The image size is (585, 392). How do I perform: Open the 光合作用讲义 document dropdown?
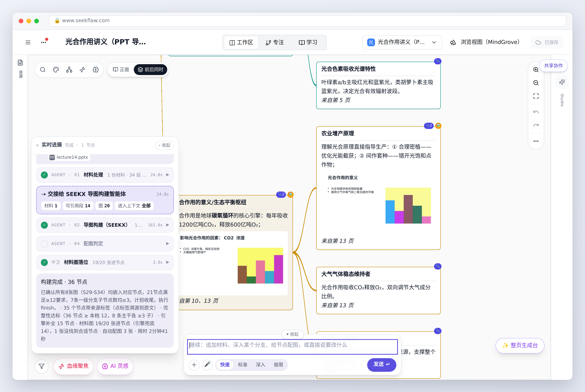(402, 42)
